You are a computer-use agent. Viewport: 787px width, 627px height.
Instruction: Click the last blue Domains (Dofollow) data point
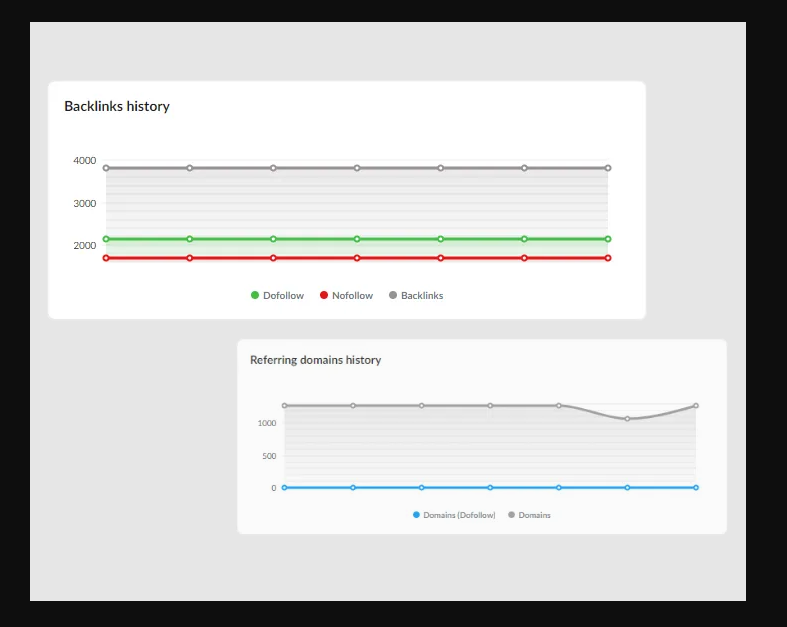coord(696,487)
